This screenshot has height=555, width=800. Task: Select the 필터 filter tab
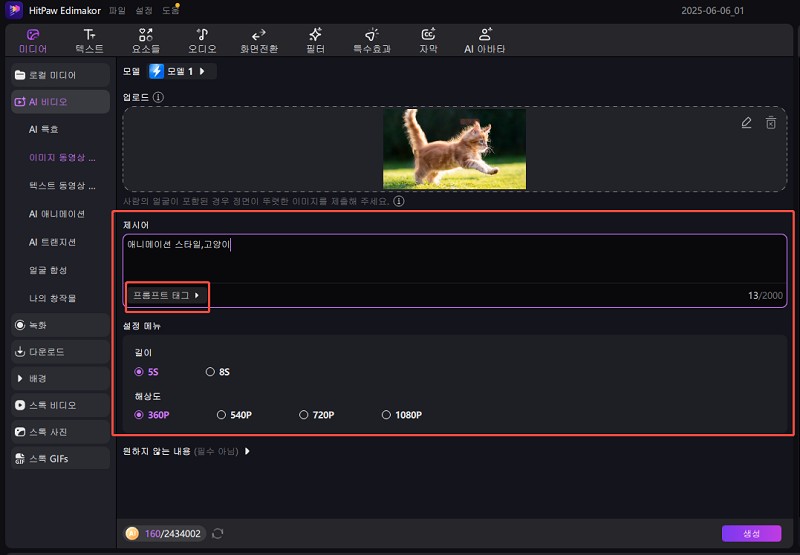click(315, 41)
